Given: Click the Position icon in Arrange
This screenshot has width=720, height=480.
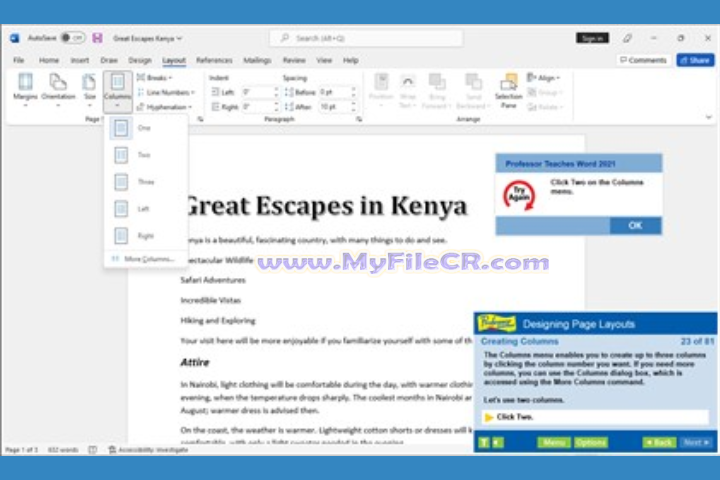Looking at the screenshot, I should [x=381, y=91].
